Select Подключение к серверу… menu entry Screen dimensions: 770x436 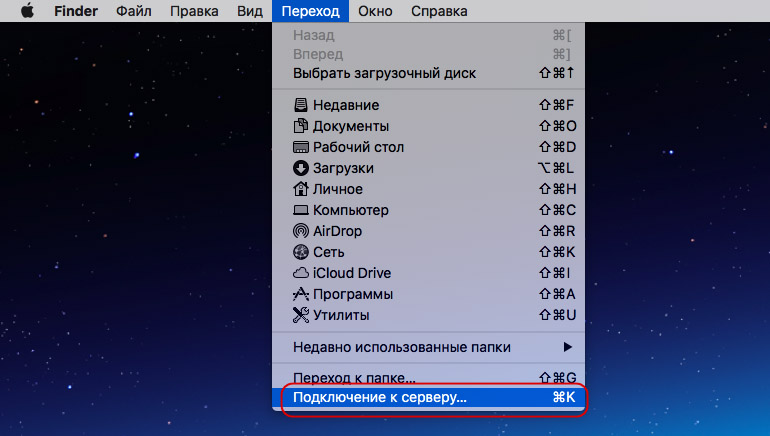[x=429, y=397]
